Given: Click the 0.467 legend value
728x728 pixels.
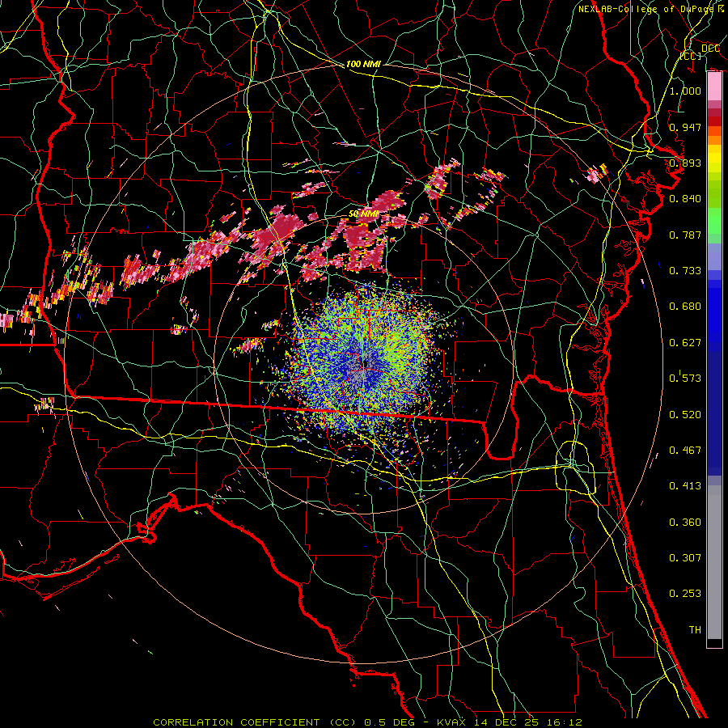Looking at the screenshot, I should coord(685,450).
